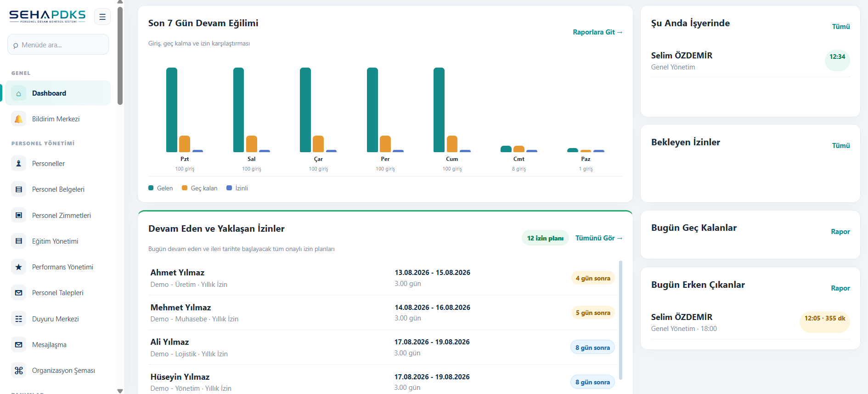The image size is (868, 394).
Task: Open Tümü link in Bekleyen İzinler
Action: click(x=841, y=146)
